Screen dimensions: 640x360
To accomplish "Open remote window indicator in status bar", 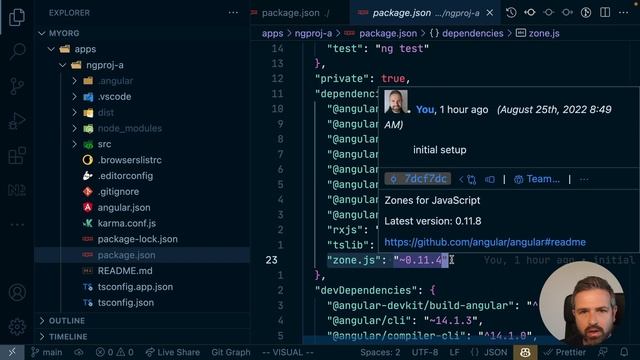I will (12, 352).
